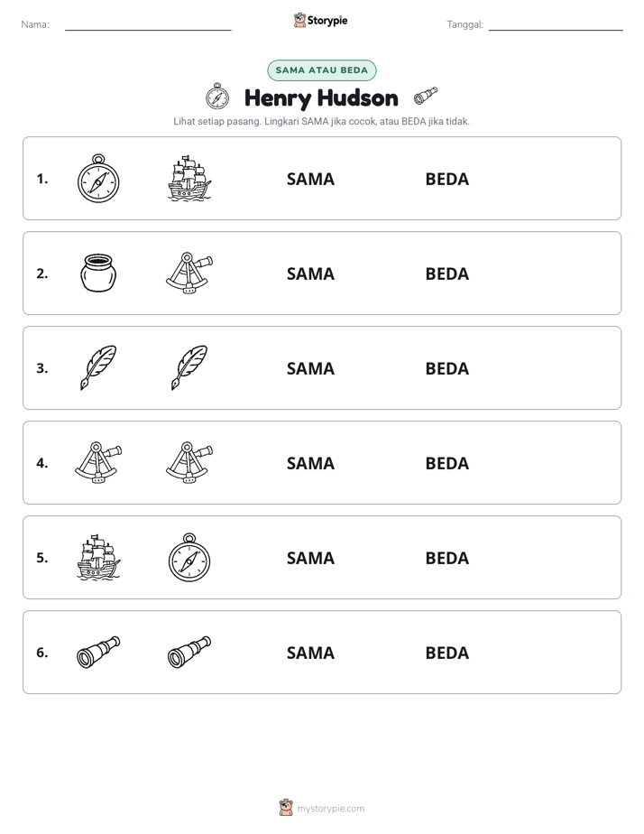Choose SAMA for row 4
The height and width of the screenshot is (834, 644).
(x=310, y=463)
